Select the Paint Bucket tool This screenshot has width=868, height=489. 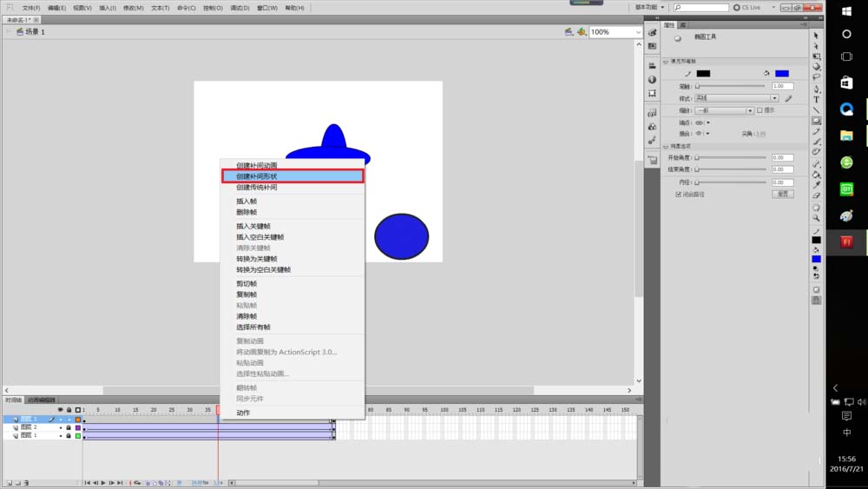(816, 175)
